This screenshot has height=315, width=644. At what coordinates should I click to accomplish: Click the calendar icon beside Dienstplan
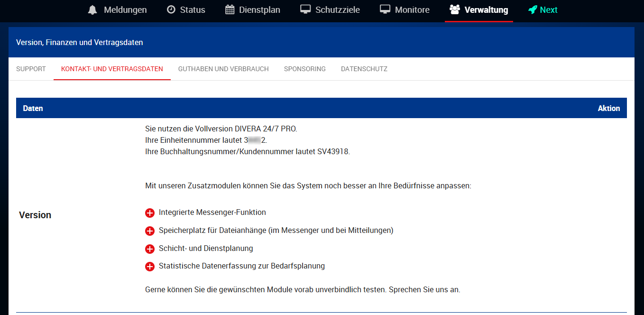(230, 10)
